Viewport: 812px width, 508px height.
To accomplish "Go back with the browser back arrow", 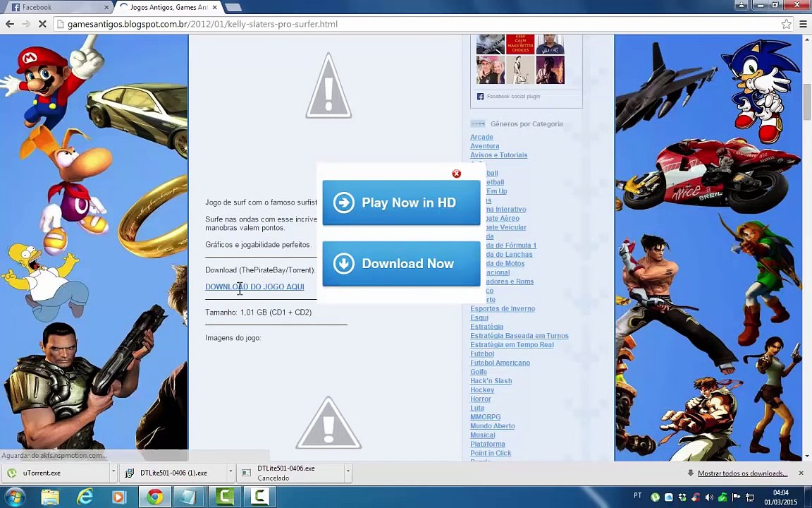I will [x=9, y=24].
